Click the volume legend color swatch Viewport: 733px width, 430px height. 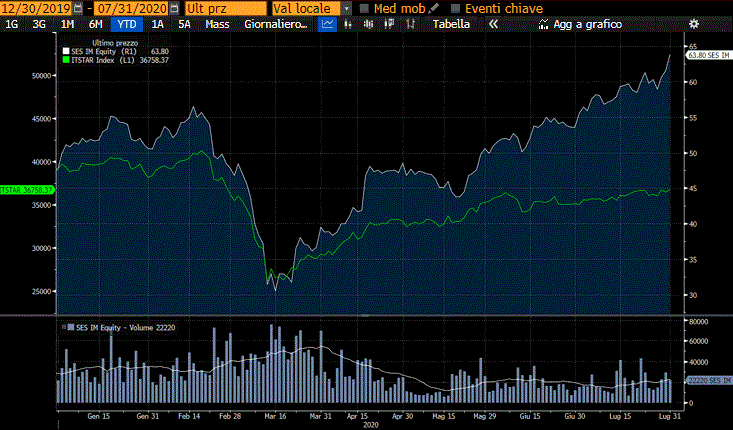tap(71, 328)
